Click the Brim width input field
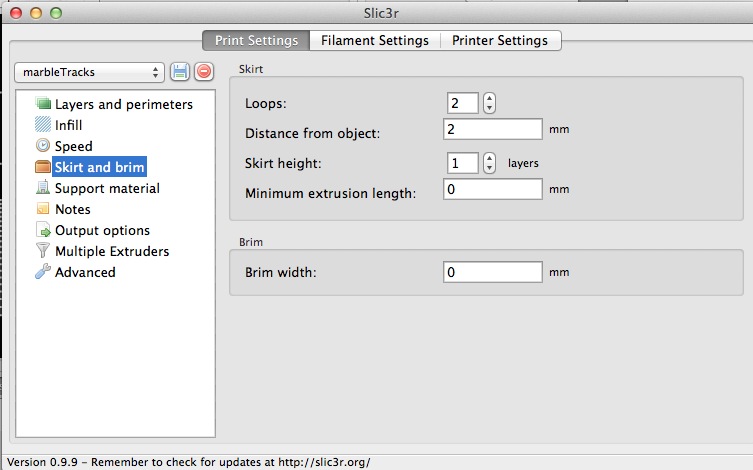Screen dimensions: 753x470 pos(493,272)
